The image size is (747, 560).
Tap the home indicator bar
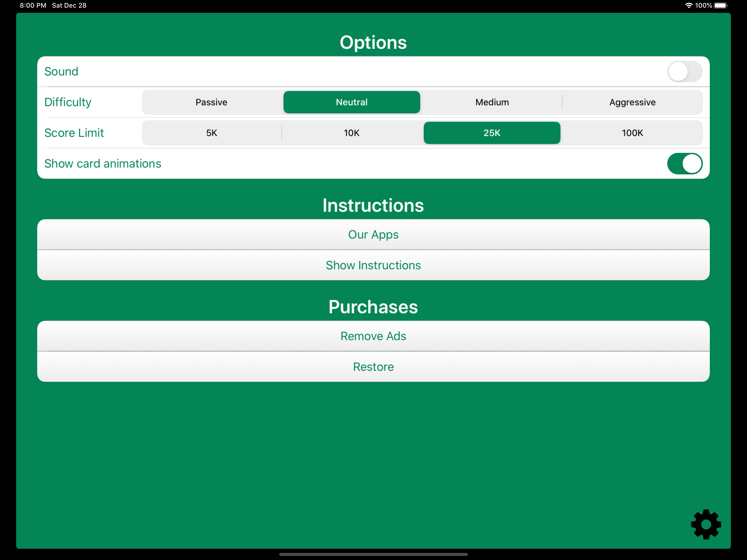[373, 554]
